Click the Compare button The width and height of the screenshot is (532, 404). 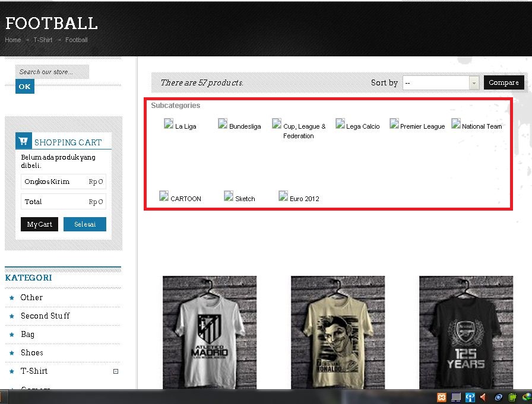[504, 82]
